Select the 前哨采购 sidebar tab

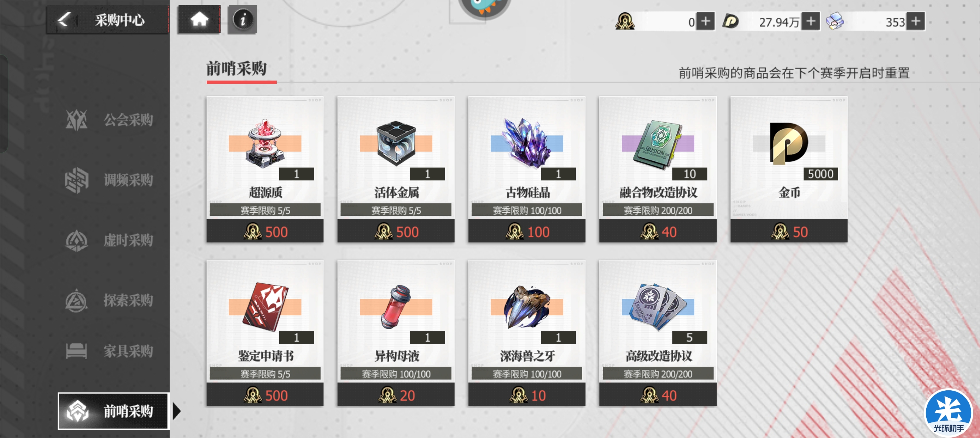[x=113, y=411]
